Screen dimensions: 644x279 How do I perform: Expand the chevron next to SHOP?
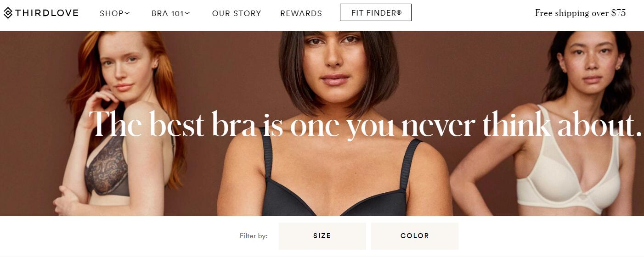pyautogui.click(x=127, y=13)
